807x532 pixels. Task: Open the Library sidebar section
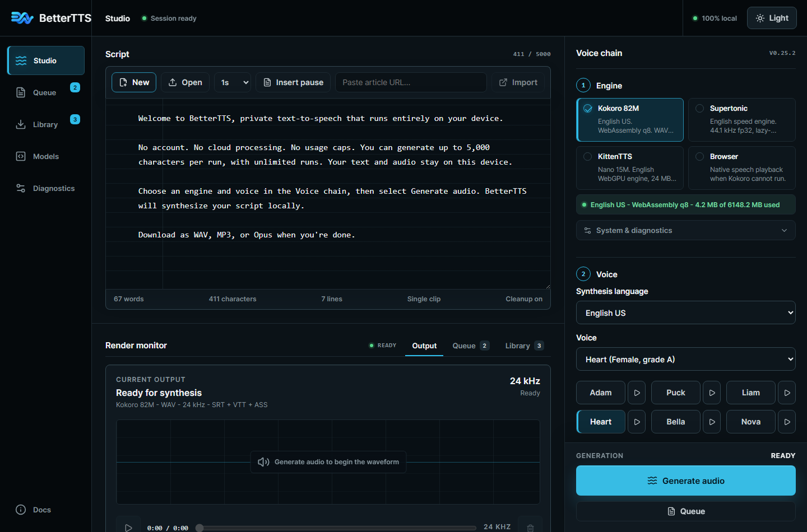click(46, 124)
